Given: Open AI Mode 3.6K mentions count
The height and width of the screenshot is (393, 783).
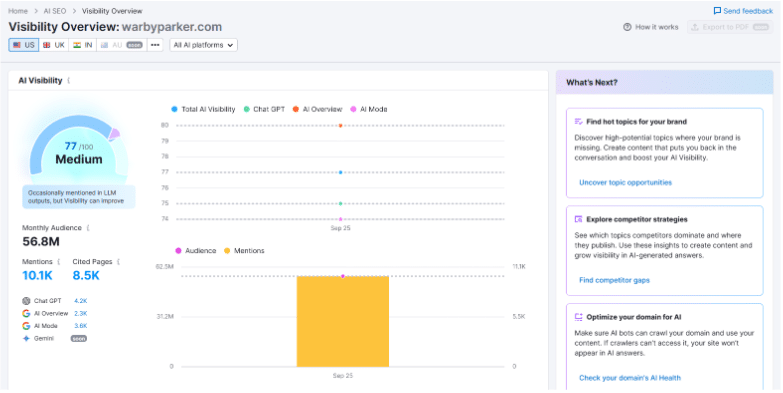Looking at the screenshot, I should [x=81, y=326].
